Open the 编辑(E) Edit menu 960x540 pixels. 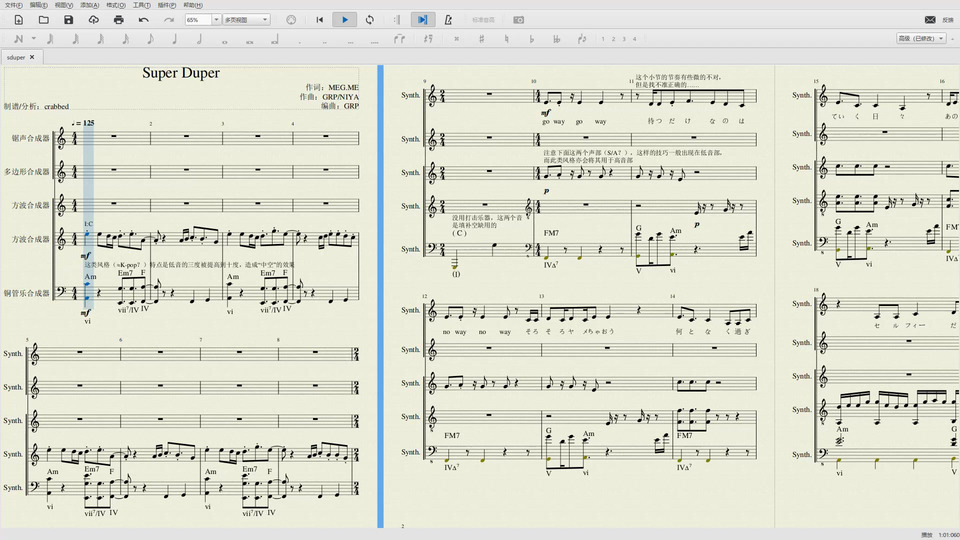click(39, 5)
